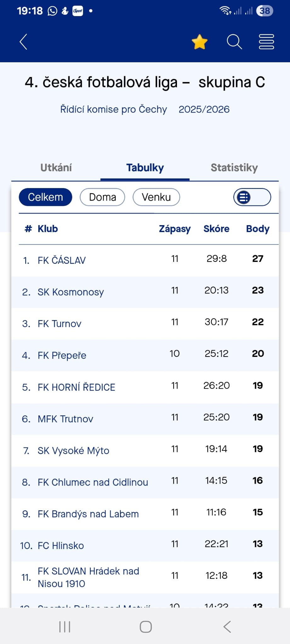290x644 pixels.
Task: Switch to the Statistiky tab
Action: point(234,168)
